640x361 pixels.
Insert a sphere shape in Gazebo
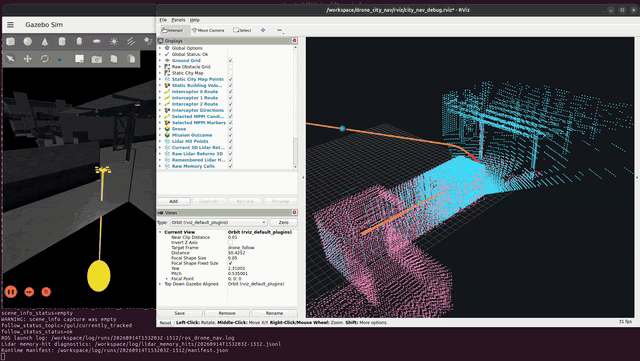click(28, 41)
